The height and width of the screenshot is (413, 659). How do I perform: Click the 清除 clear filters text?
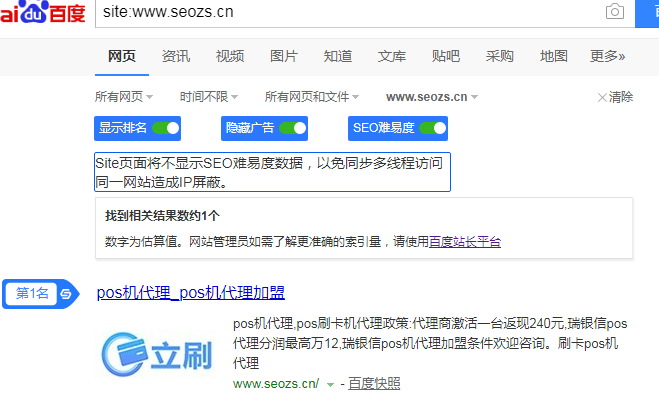[x=621, y=97]
